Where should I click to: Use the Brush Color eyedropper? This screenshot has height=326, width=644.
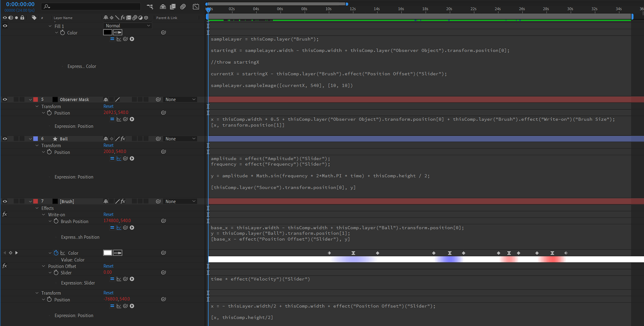(x=118, y=252)
